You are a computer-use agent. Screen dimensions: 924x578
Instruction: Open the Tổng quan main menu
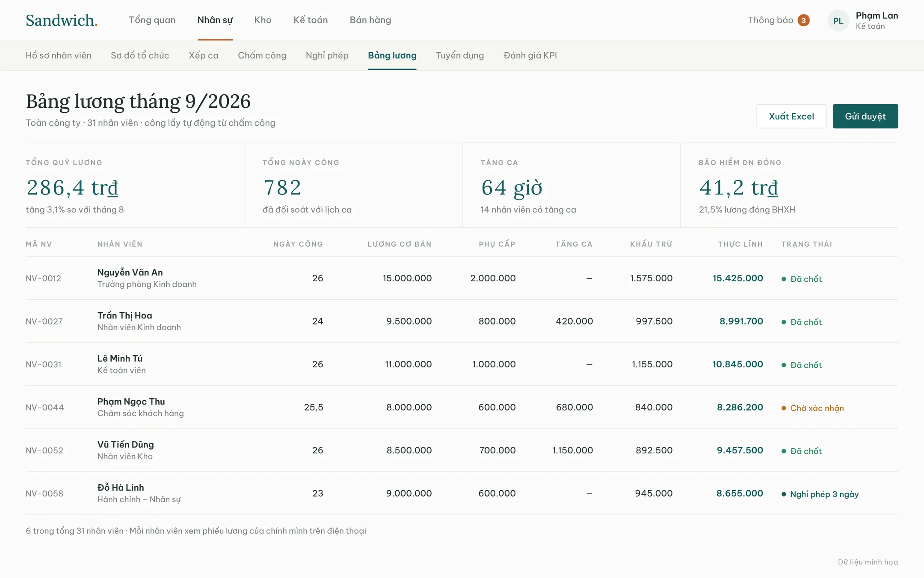point(152,20)
